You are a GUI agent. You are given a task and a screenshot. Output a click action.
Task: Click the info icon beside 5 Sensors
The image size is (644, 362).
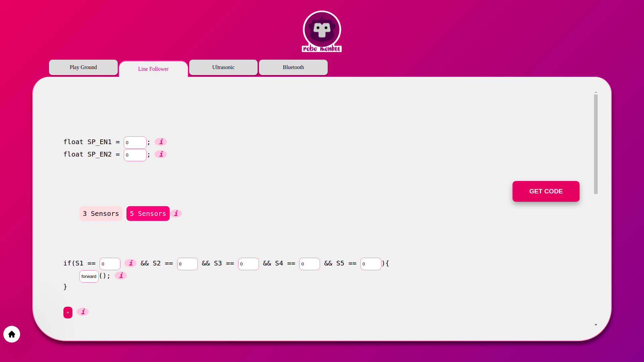[x=176, y=214]
